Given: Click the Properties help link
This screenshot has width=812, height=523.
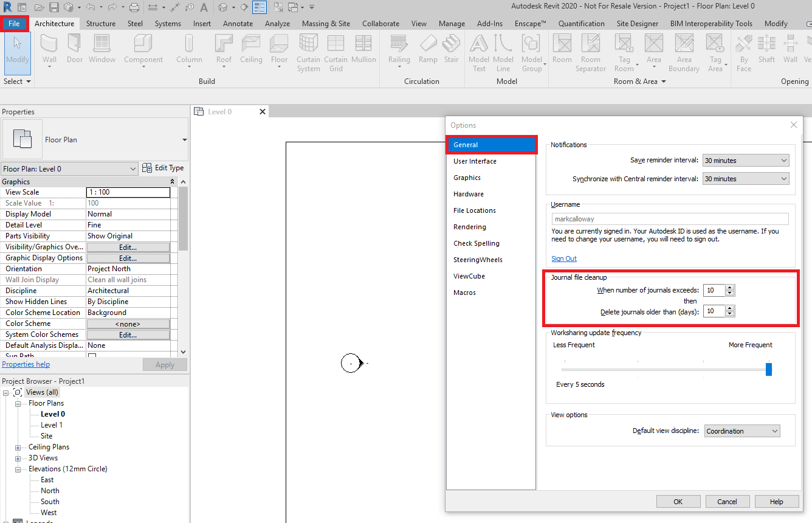Looking at the screenshot, I should pyautogui.click(x=26, y=364).
